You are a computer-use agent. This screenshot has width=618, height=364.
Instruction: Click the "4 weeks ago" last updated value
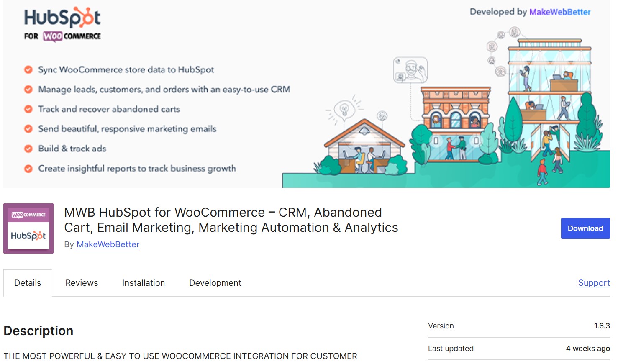[x=587, y=348]
